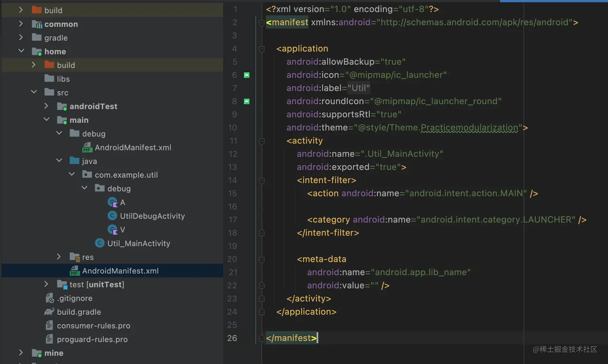Click the selected AndroidManifest.xml file icon
This screenshot has width=608, height=364.
pyautogui.click(x=75, y=271)
